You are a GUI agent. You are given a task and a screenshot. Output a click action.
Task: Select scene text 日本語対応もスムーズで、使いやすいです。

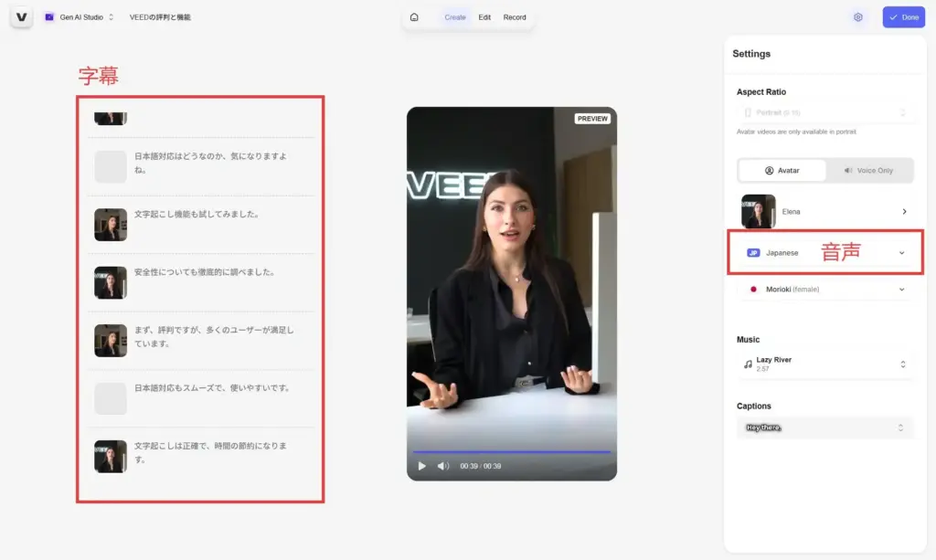point(212,387)
